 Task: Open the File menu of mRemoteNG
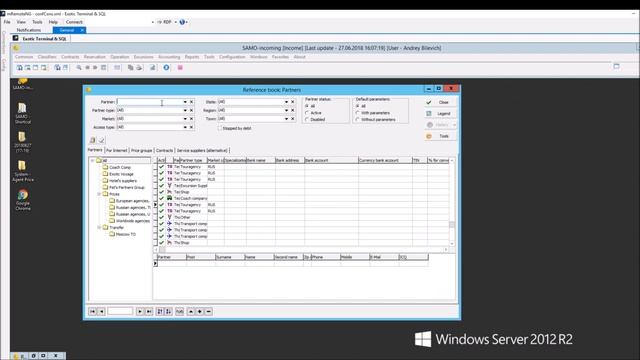pos(7,22)
